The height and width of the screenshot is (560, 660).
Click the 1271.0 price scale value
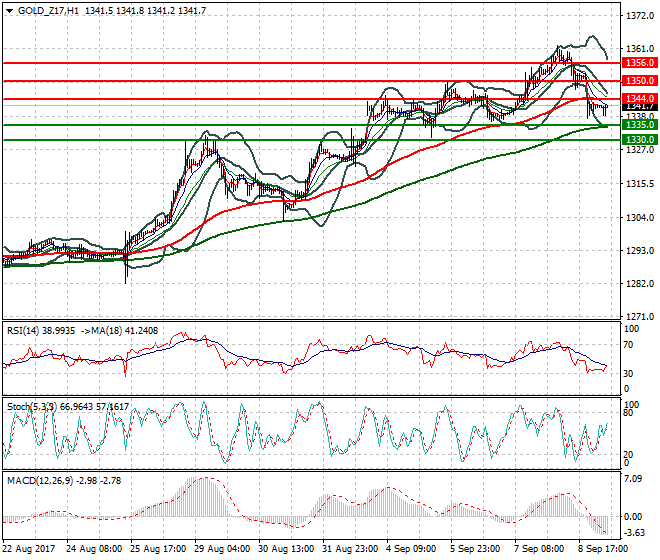click(640, 316)
